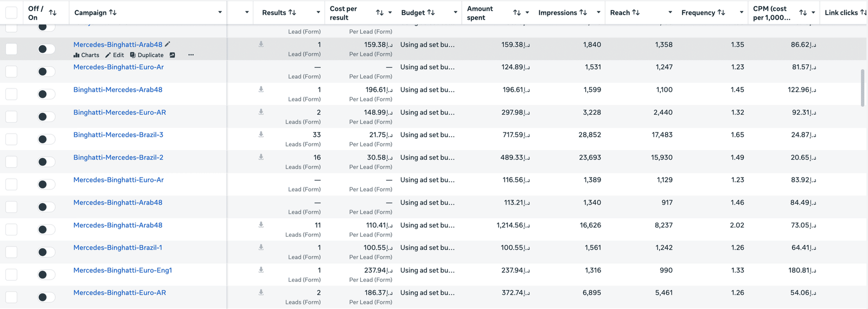This screenshot has height=309, width=868.
Task: Click download icon for Binghatti-Mercedes-Brazil-3 row
Action: click(x=261, y=135)
